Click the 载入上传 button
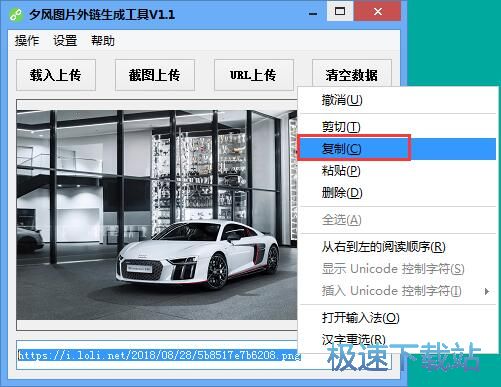The width and height of the screenshot is (501, 387). pyautogui.click(x=56, y=75)
